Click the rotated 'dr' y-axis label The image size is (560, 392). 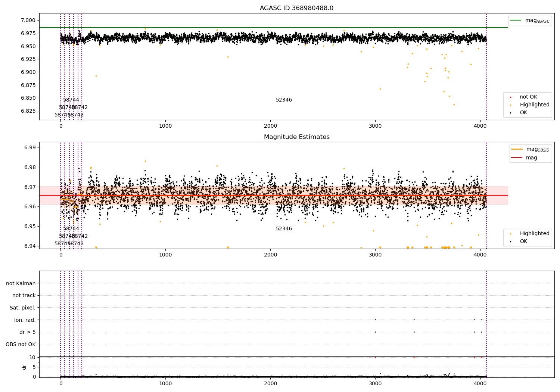pos(24,367)
